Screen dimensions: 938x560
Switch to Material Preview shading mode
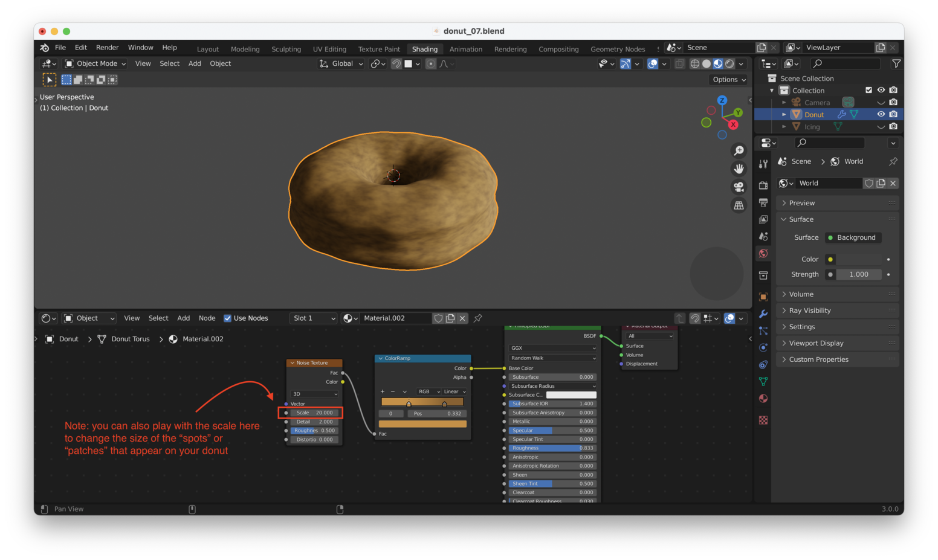[718, 63]
